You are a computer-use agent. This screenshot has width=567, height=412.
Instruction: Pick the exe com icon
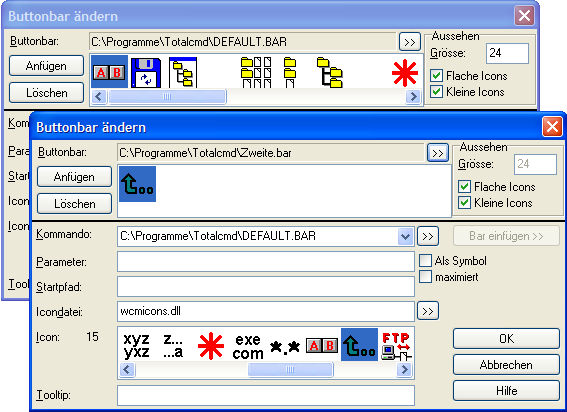[248, 346]
